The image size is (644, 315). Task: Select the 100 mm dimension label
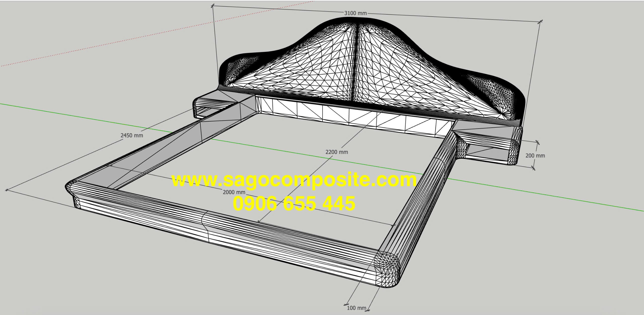(356, 308)
